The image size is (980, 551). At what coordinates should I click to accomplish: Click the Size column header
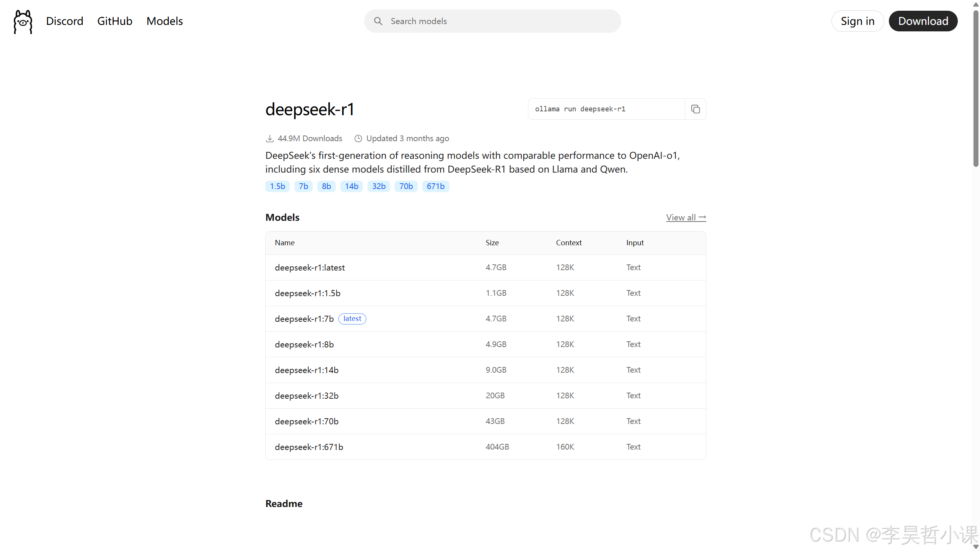pos(492,243)
